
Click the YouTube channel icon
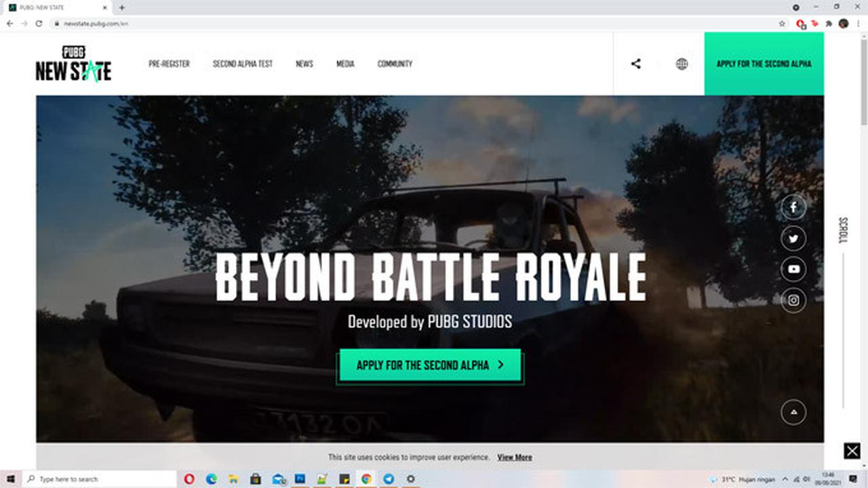tap(793, 269)
